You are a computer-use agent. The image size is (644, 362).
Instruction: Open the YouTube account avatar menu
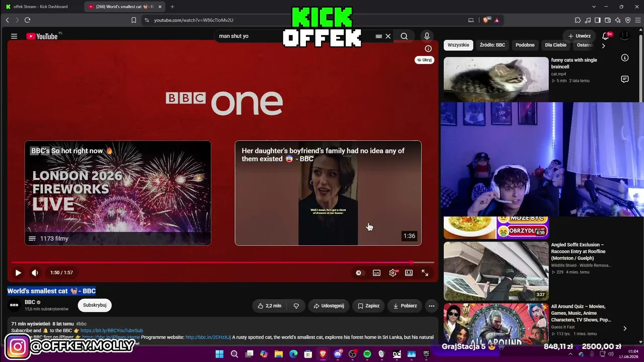point(625,36)
